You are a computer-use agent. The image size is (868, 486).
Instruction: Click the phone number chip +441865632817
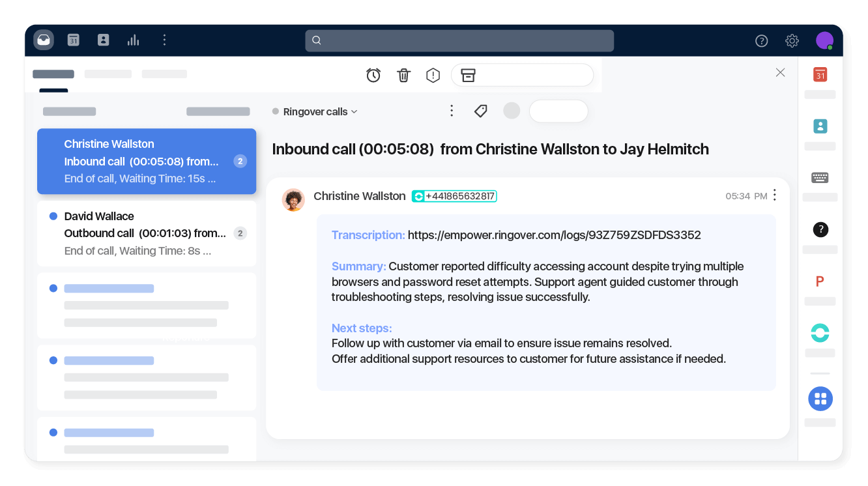[x=454, y=195]
